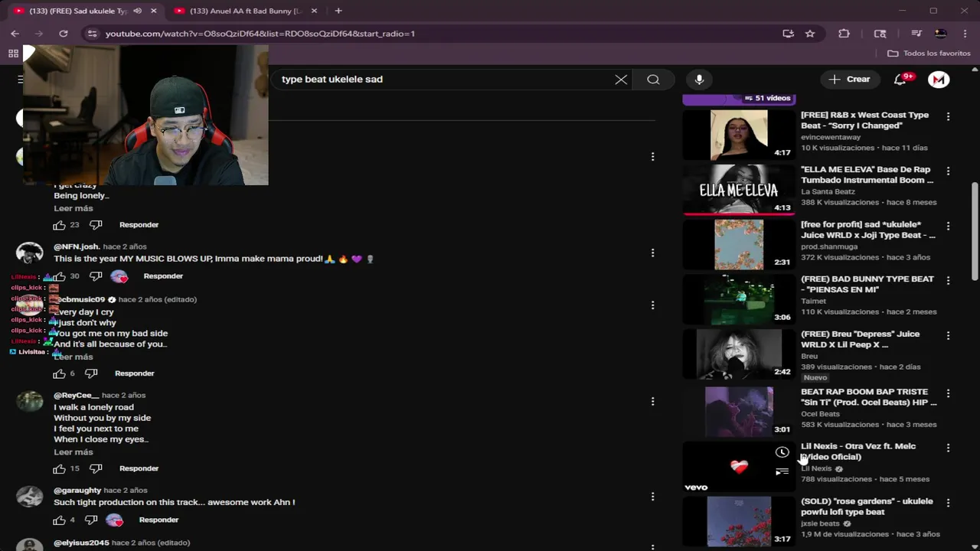The image size is (980, 551).
Task: Open options menu for @ReyCee__ comment
Action: (x=652, y=401)
